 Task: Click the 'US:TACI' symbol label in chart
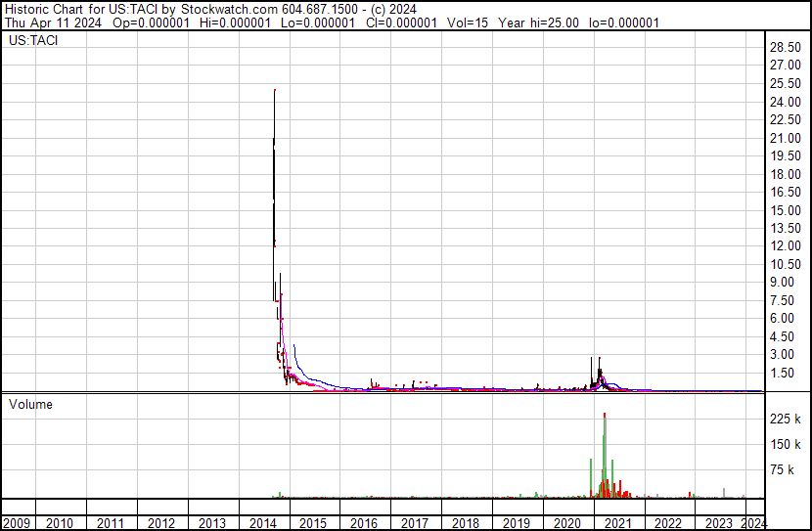[x=33, y=40]
